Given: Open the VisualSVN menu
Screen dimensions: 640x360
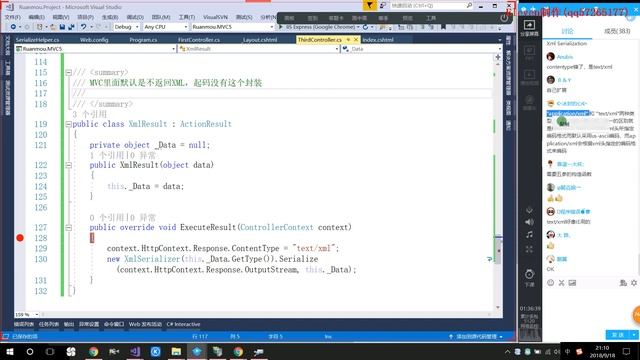Looking at the screenshot, I should coord(215,17).
